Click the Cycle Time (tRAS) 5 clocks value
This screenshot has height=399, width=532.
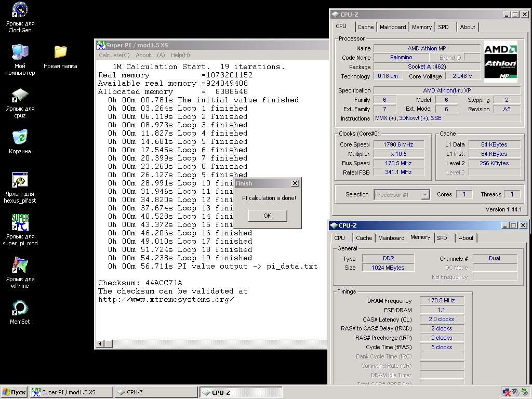pos(442,348)
